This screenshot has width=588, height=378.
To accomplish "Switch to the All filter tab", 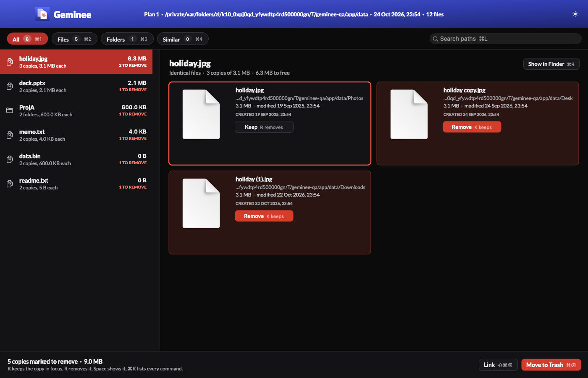I will point(27,39).
